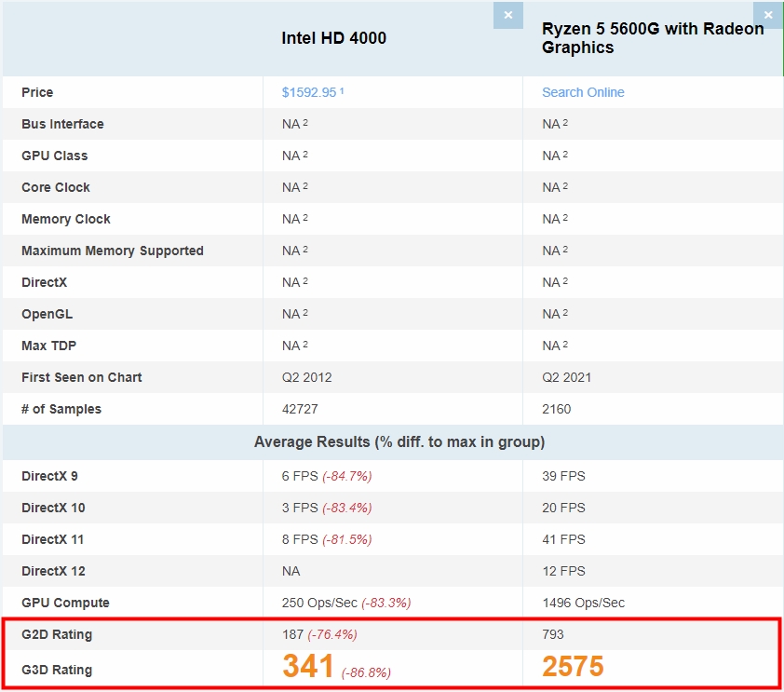Viewport: 784px width, 692px height.
Task: Remove Intel HD 4000 column with its X button
Action: [x=508, y=15]
